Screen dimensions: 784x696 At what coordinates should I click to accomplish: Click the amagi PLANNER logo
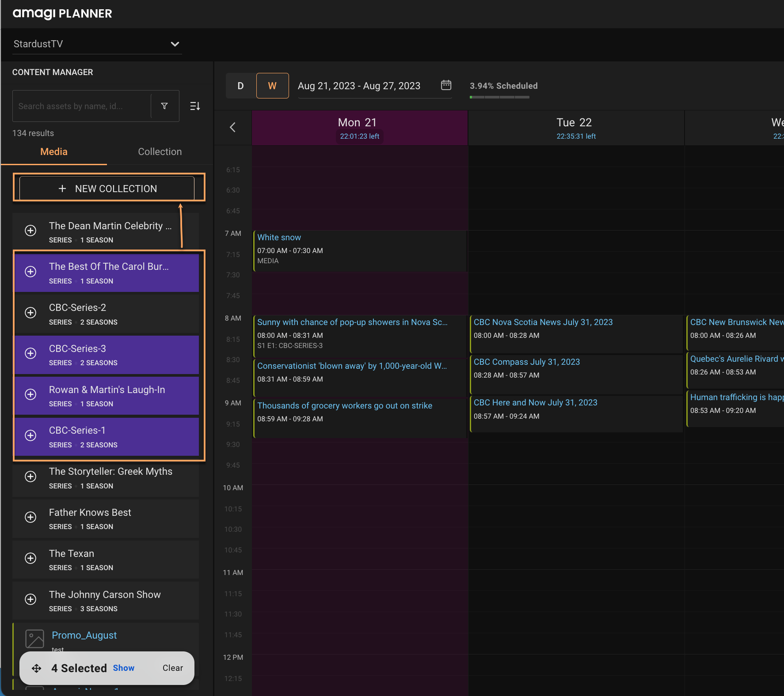(x=62, y=14)
